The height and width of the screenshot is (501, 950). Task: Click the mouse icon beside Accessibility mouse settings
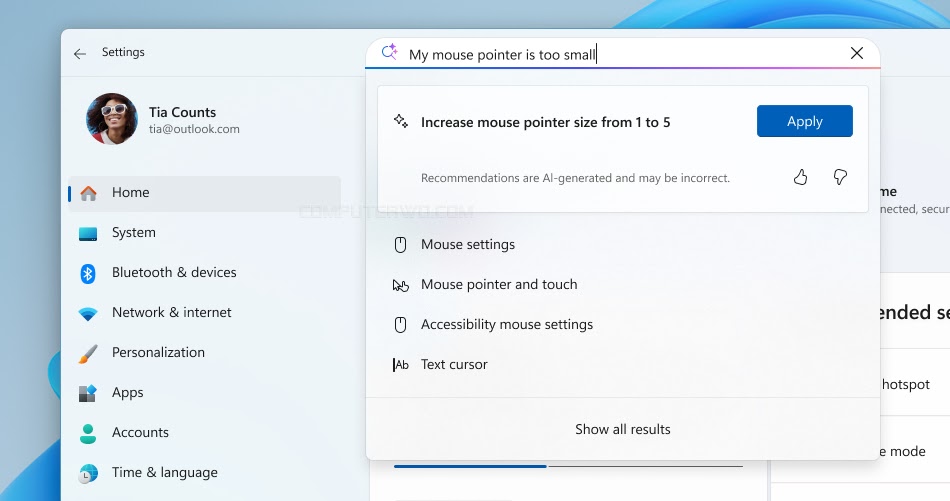click(400, 325)
